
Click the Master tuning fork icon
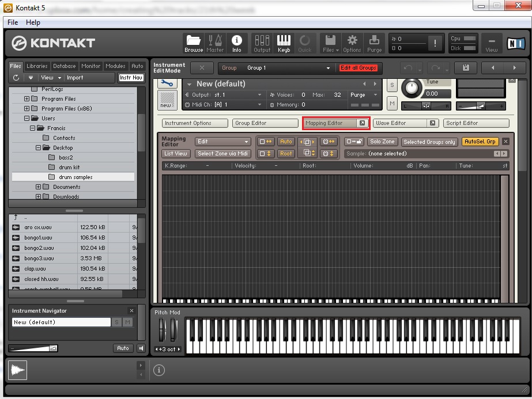[x=215, y=43]
